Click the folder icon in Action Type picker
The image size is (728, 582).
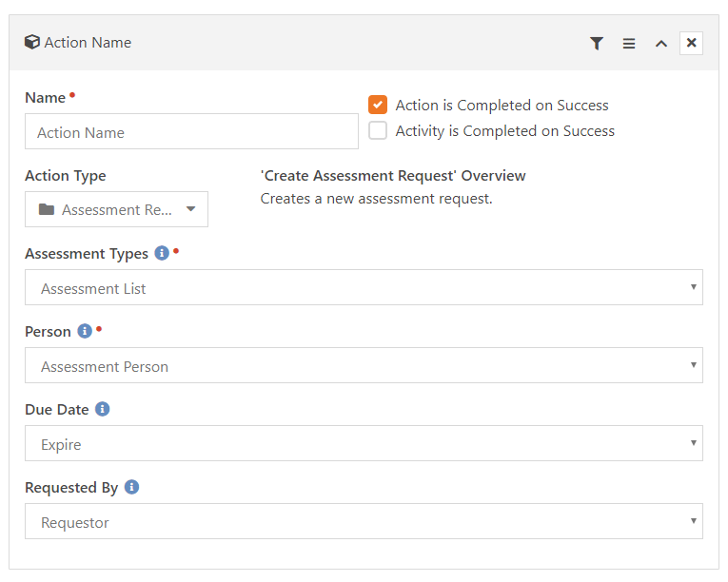tap(47, 209)
